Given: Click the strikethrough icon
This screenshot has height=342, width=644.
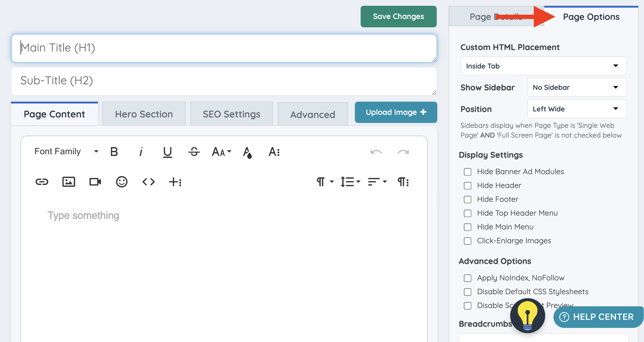Looking at the screenshot, I should pos(194,151).
